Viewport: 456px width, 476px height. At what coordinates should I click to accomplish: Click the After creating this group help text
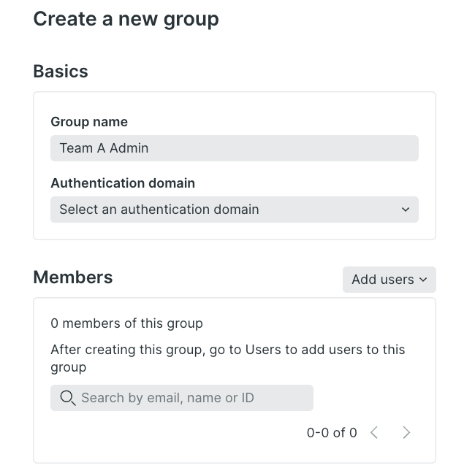tap(228, 358)
